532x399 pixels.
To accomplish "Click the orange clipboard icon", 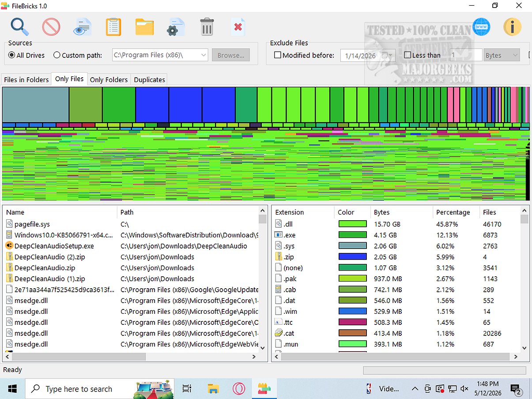I will pos(113,27).
